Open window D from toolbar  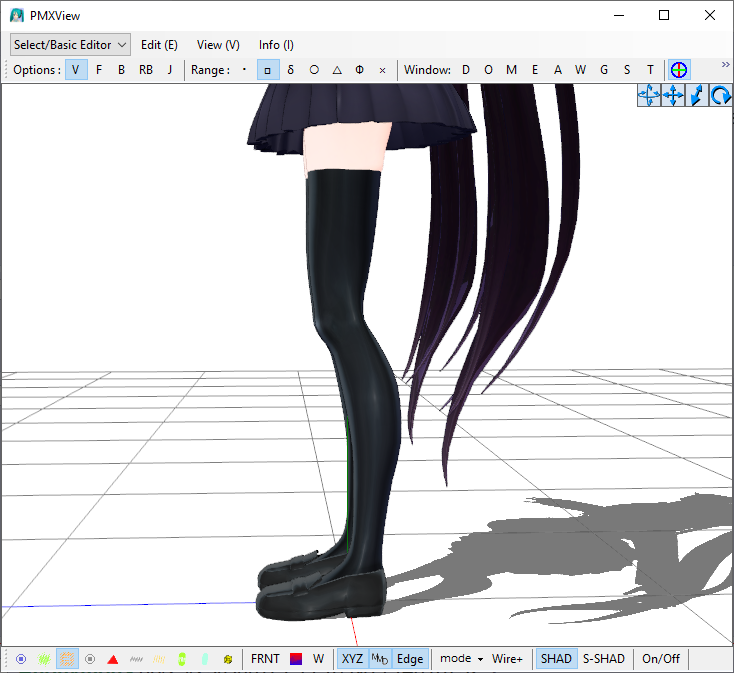point(466,70)
